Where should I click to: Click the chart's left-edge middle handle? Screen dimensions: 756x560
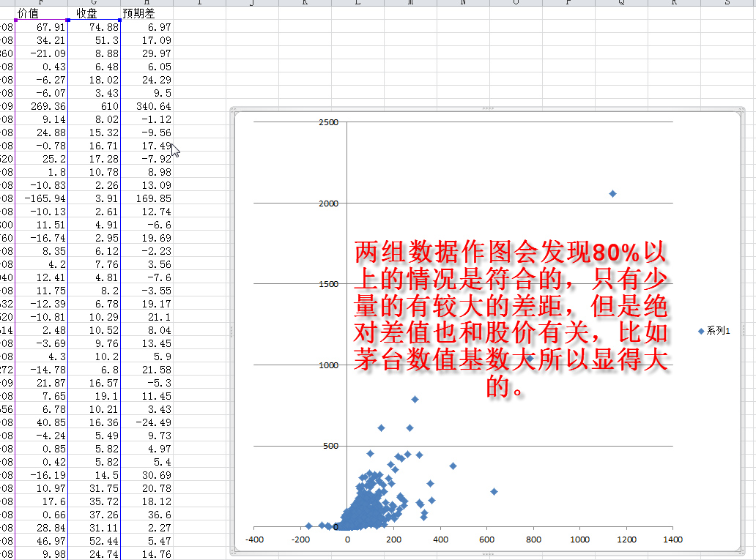tap(231, 331)
